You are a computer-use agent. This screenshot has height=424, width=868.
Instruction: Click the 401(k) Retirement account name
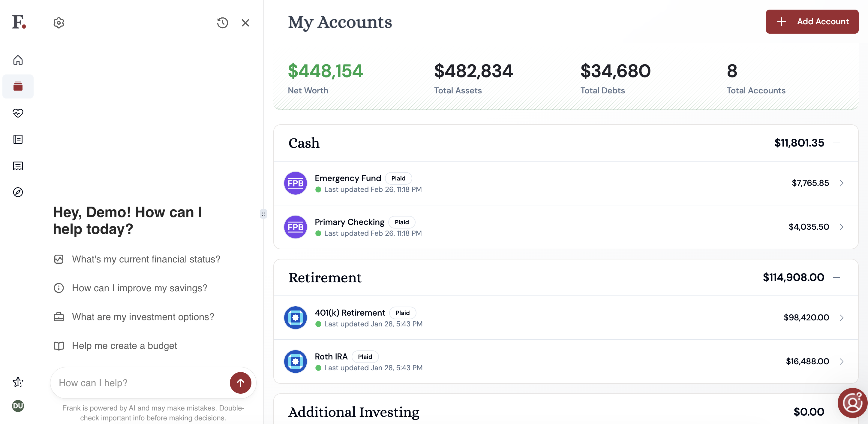point(350,313)
